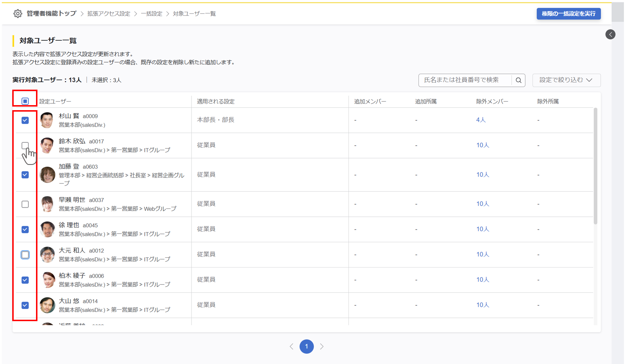
Task: Click the name 加藤 登 a0603
Action: point(78,166)
